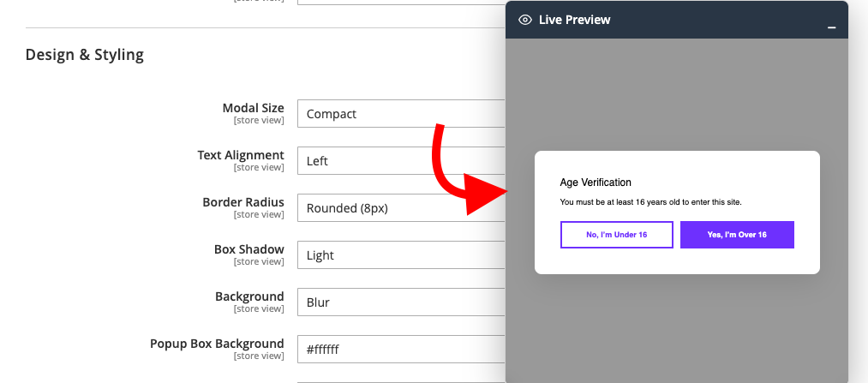Click the 'You must be at least 16' message
The image size is (868, 383).
tap(650, 202)
